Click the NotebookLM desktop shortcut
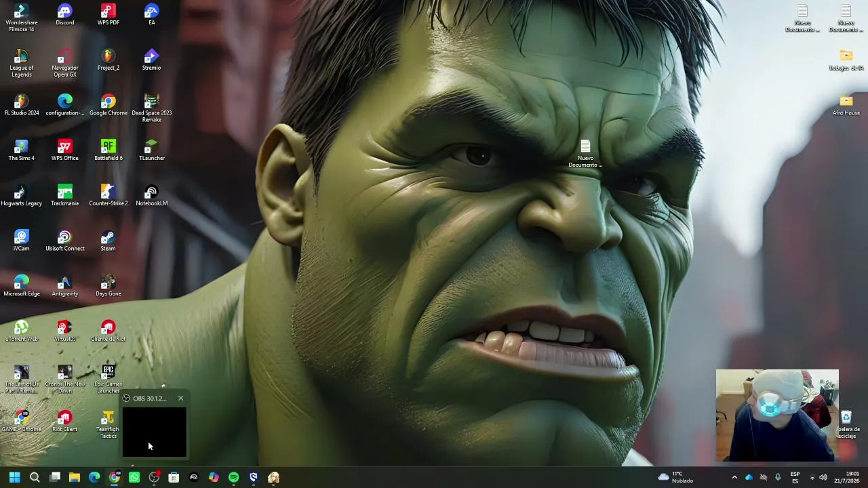Image resolution: width=868 pixels, height=488 pixels. (152, 196)
